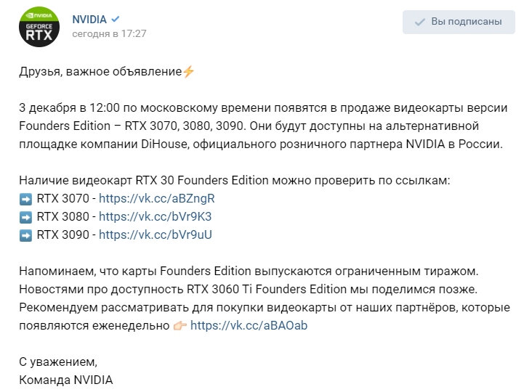The height and width of the screenshot is (392, 532).
Task: Click the word DiHouse in the post
Action: 164,144
